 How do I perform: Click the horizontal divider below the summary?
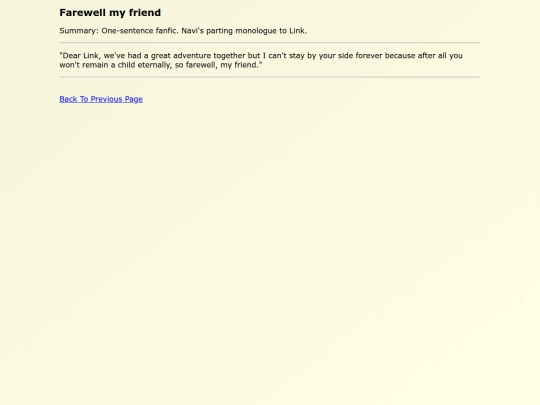(x=270, y=43)
